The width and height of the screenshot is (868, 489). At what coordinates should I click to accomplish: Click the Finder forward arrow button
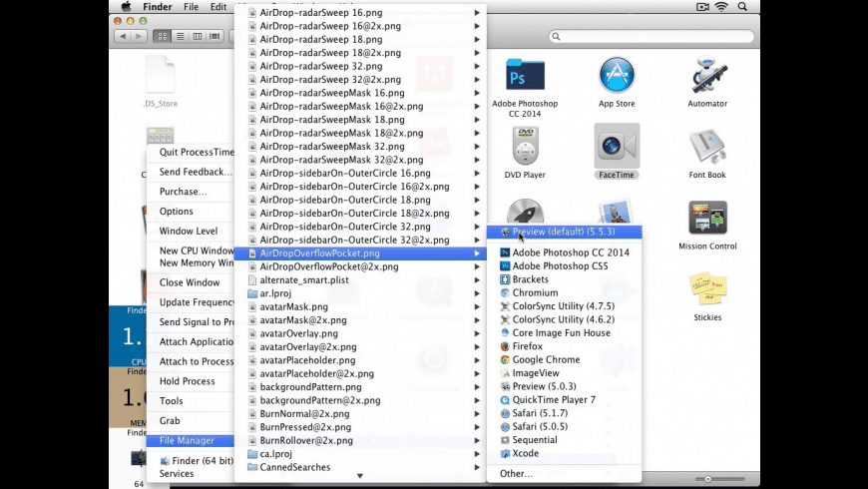[139, 36]
